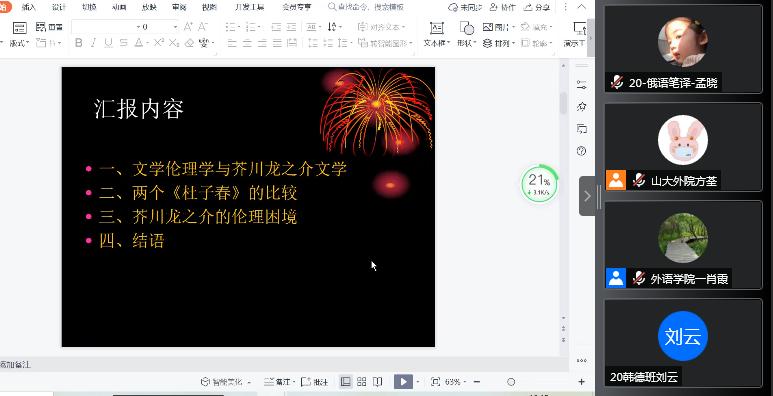Click the Share (分享) button

(537, 7)
